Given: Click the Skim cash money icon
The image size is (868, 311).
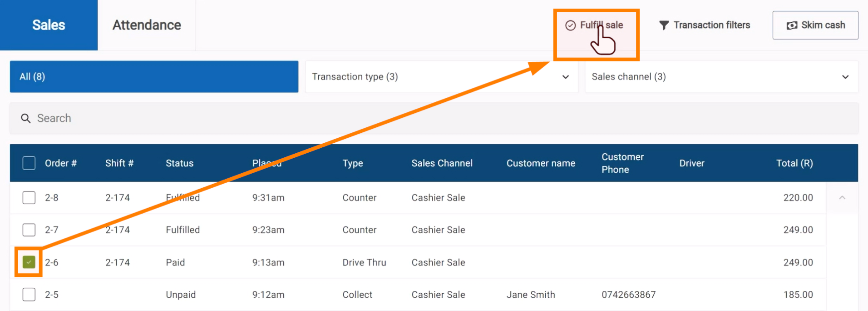Looking at the screenshot, I should coord(792,25).
